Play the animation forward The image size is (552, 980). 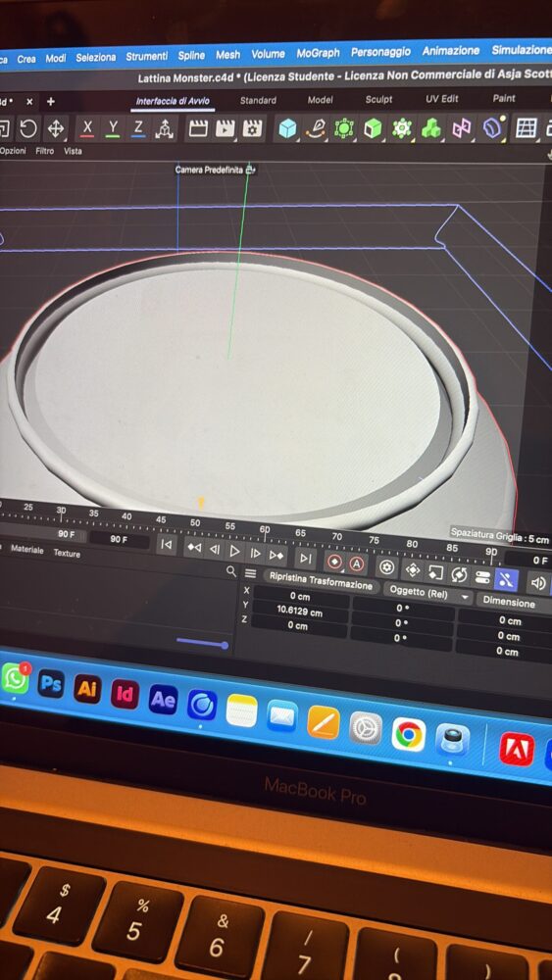pos(234,551)
